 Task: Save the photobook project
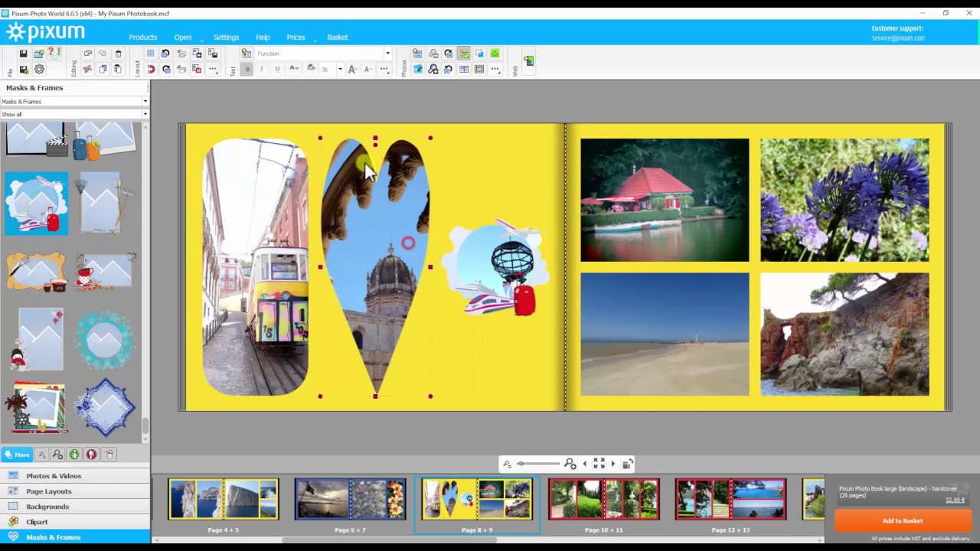pos(23,54)
